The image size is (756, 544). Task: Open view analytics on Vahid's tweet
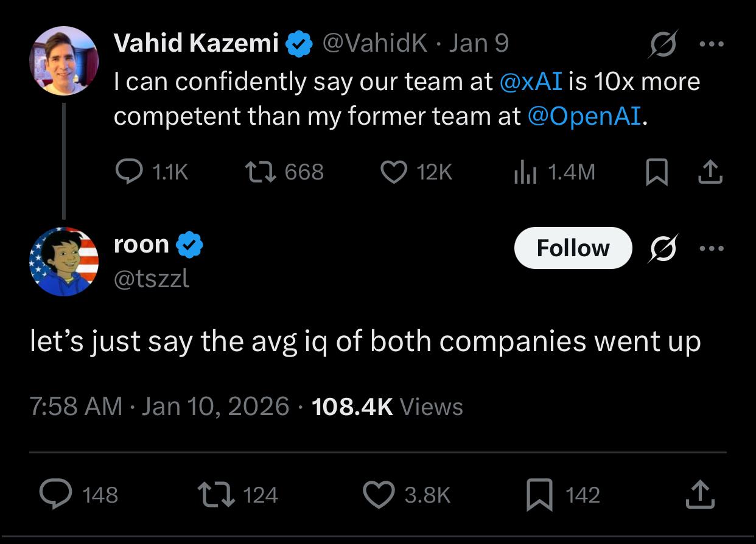tap(524, 172)
